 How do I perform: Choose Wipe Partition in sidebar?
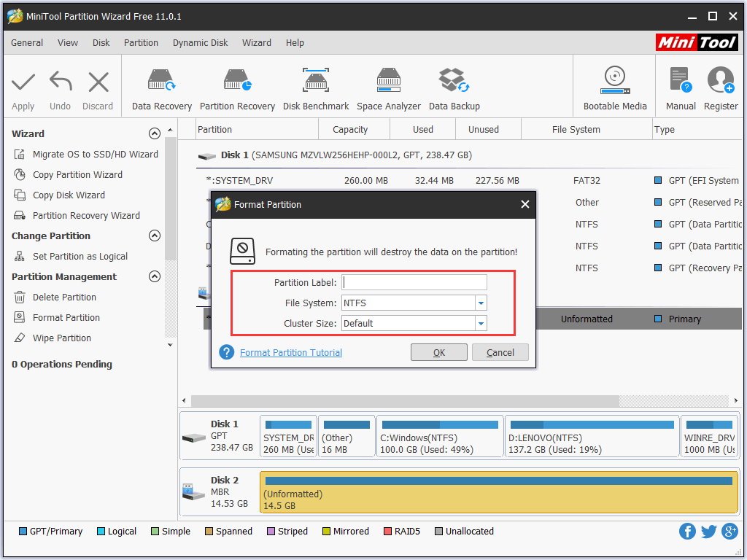pos(53,338)
